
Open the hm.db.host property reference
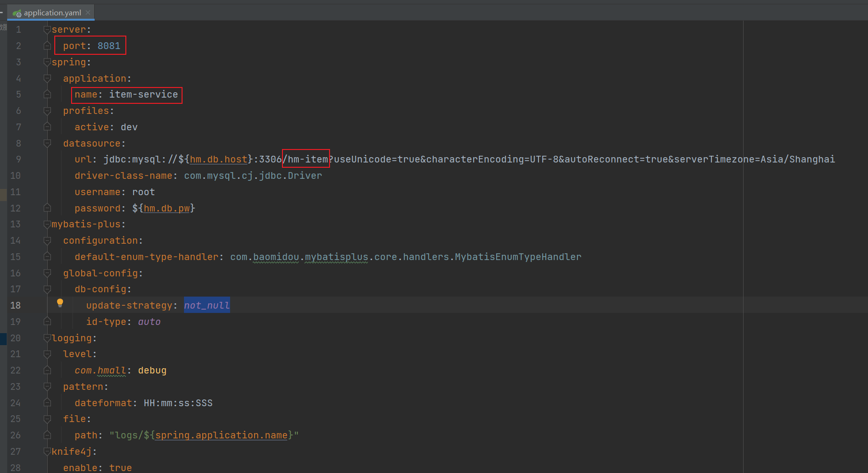coord(219,160)
